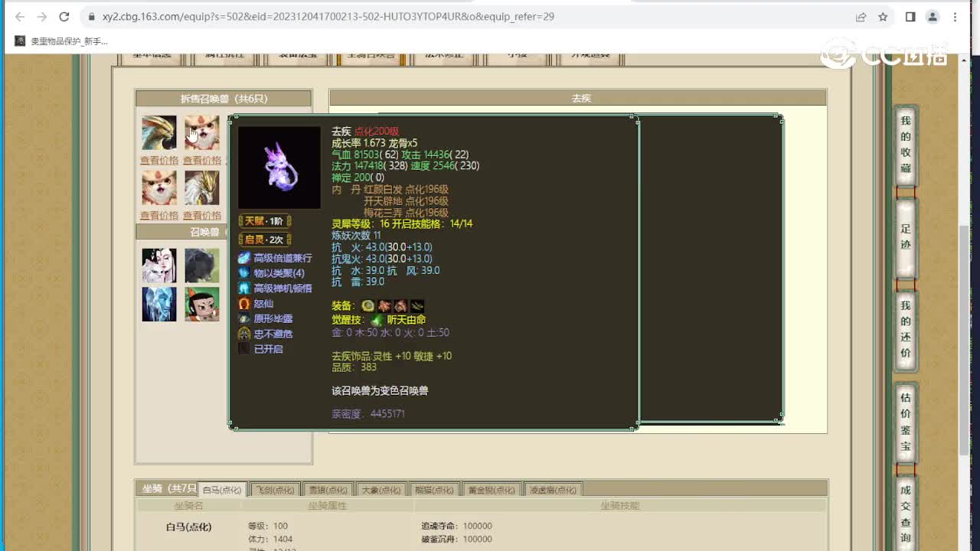980x551 pixels.
Task: Open the 估价鉴宝 side tab
Action: 906,422
